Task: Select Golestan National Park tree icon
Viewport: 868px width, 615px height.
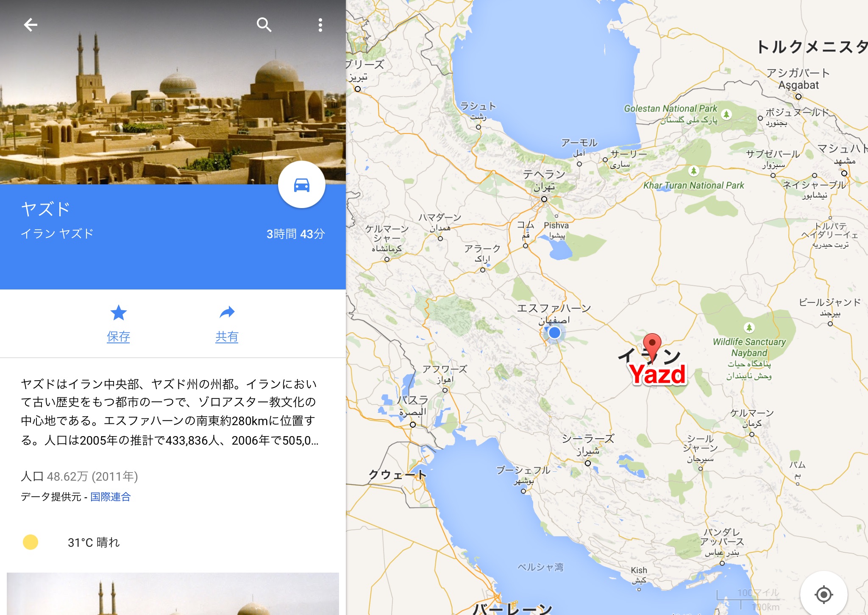Action: (x=726, y=114)
